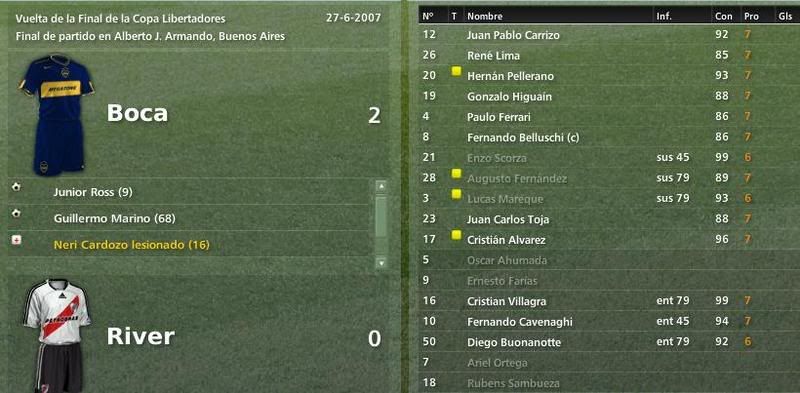This screenshot has height=393, width=800.
Task: Open Juan Pablo Carrizo's player profile
Action: 513,35
